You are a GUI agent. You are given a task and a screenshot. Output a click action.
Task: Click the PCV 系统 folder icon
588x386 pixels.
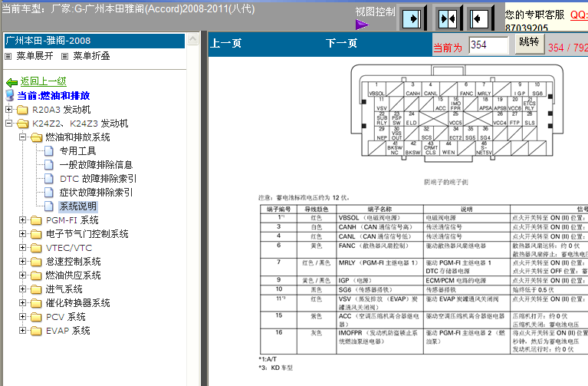(36, 317)
